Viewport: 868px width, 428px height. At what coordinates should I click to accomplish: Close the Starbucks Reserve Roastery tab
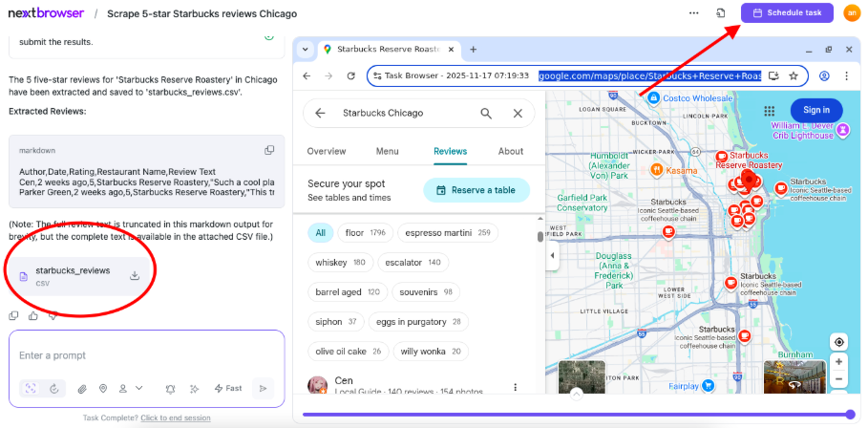pos(451,50)
